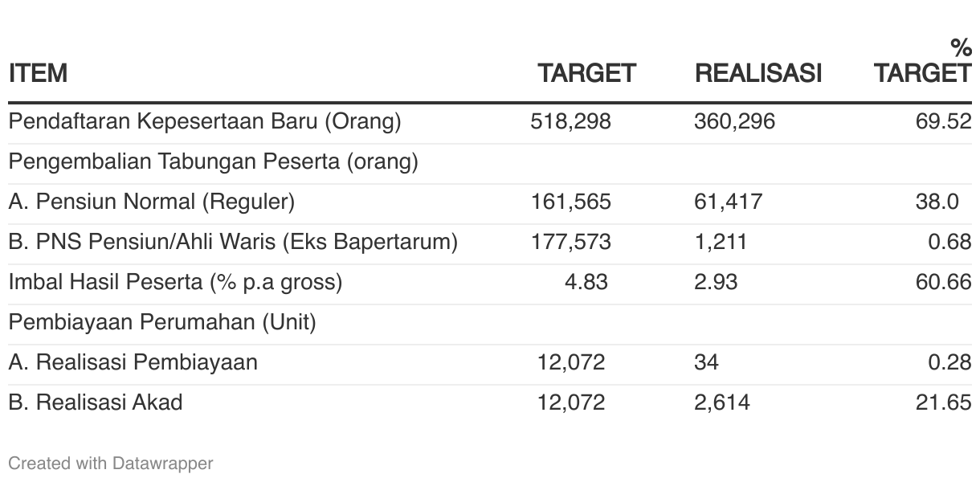Image resolution: width=980 pixels, height=482 pixels.
Task: Click the Pensiun Normal (Reguler) row
Action: 490,204
